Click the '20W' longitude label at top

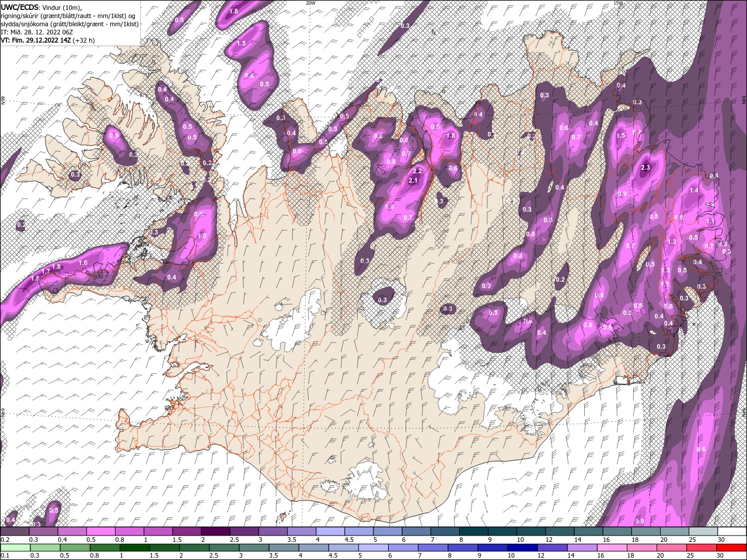coord(310,3)
